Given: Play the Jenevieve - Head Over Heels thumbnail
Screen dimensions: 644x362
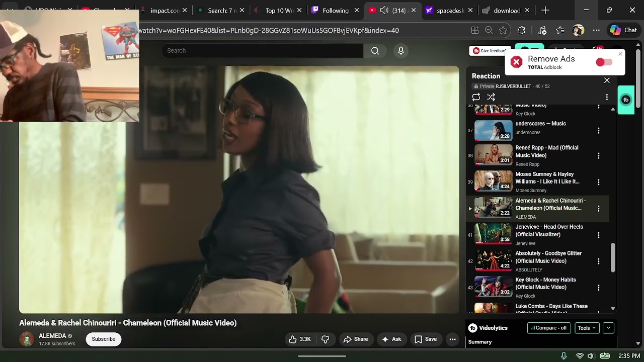Looking at the screenshot, I should (494, 233).
